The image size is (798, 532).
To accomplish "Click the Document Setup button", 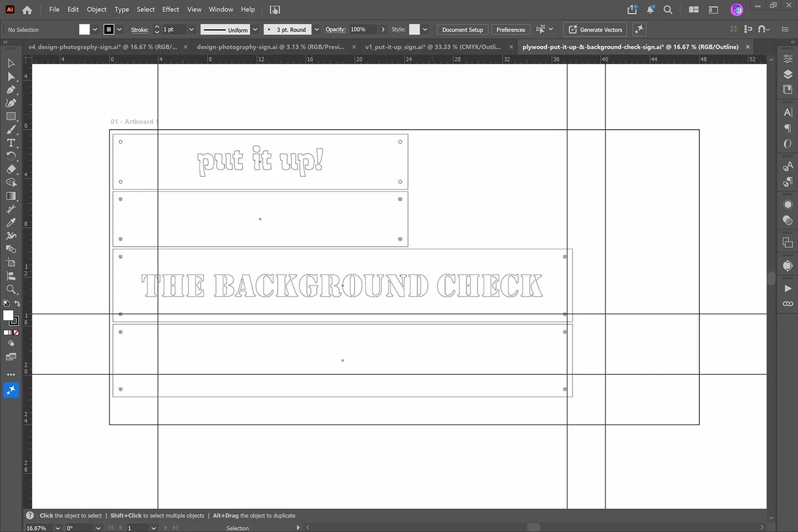I will pos(463,29).
